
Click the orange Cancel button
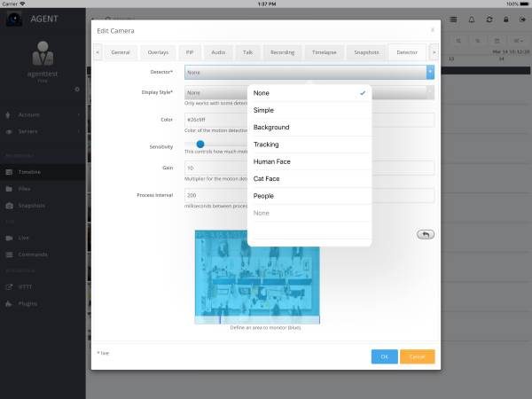418,356
